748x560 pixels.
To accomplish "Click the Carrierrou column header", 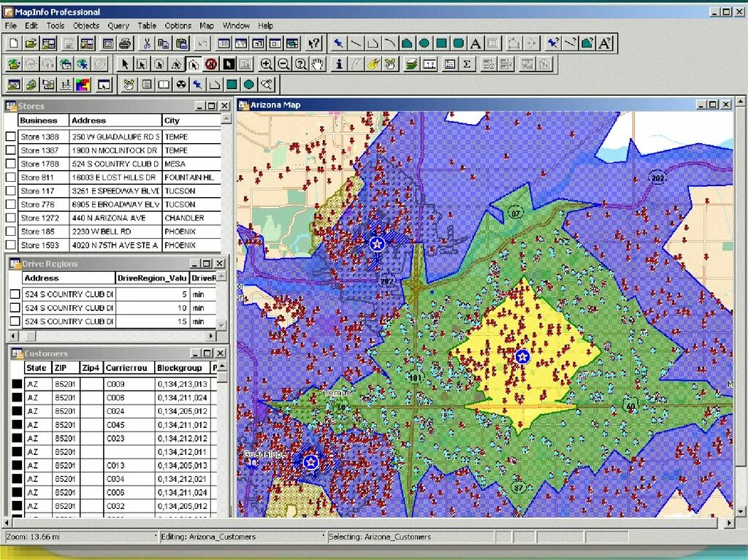I will click(129, 368).
